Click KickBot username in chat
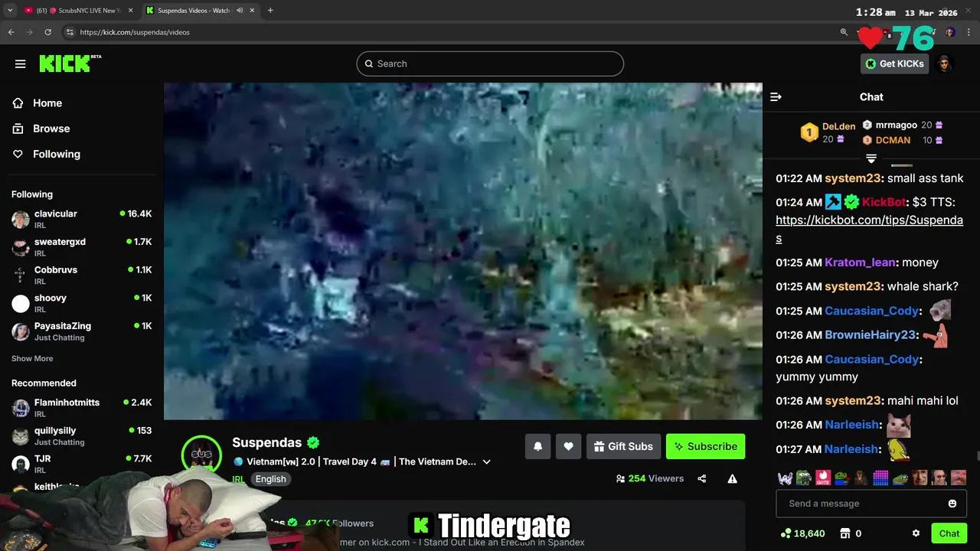The image size is (980, 551). 884,202
